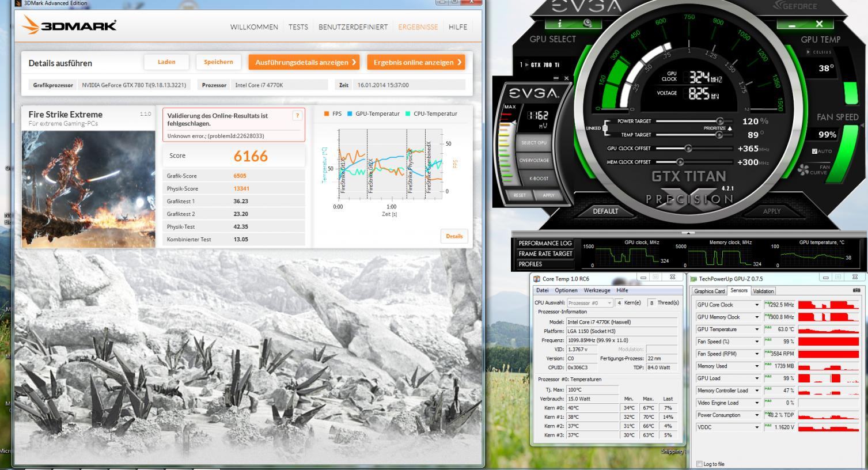
Task: Open the Fan Curve editor icon
Action: 803,170
